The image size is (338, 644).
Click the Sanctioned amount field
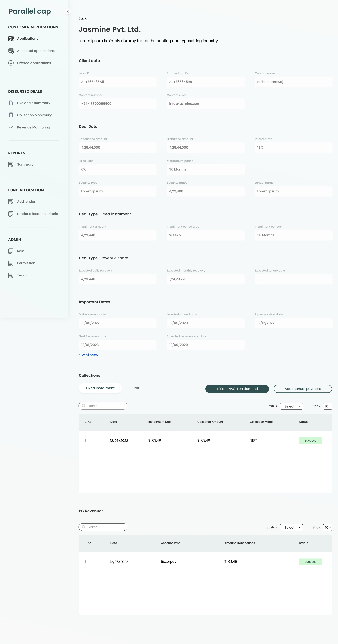(x=118, y=147)
